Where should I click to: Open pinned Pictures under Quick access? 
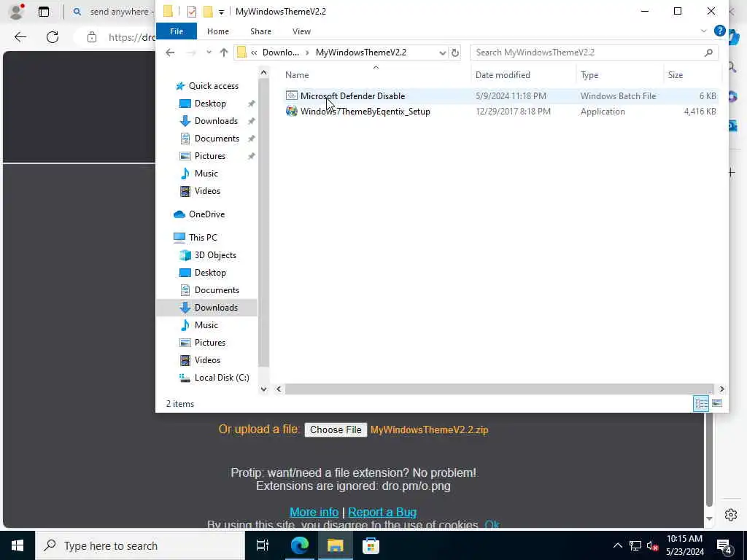pos(209,156)
